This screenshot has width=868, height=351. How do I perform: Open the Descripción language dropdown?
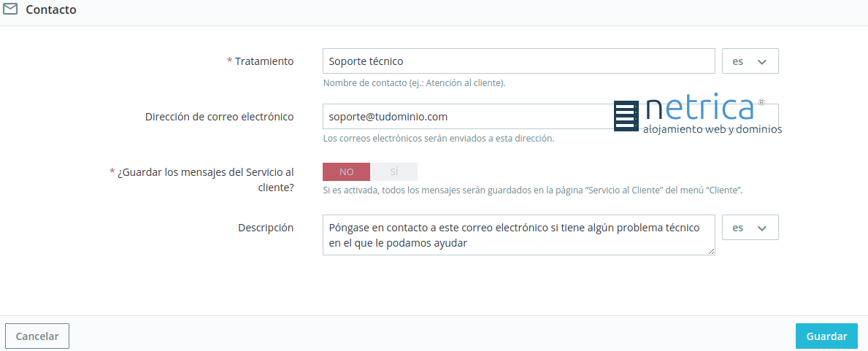tap(750, 228)
